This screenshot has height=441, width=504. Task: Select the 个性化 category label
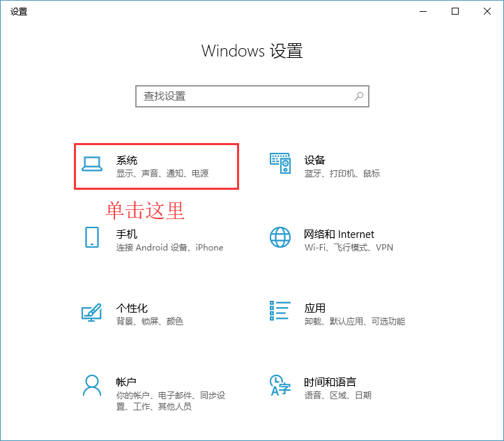click(132, 308)
